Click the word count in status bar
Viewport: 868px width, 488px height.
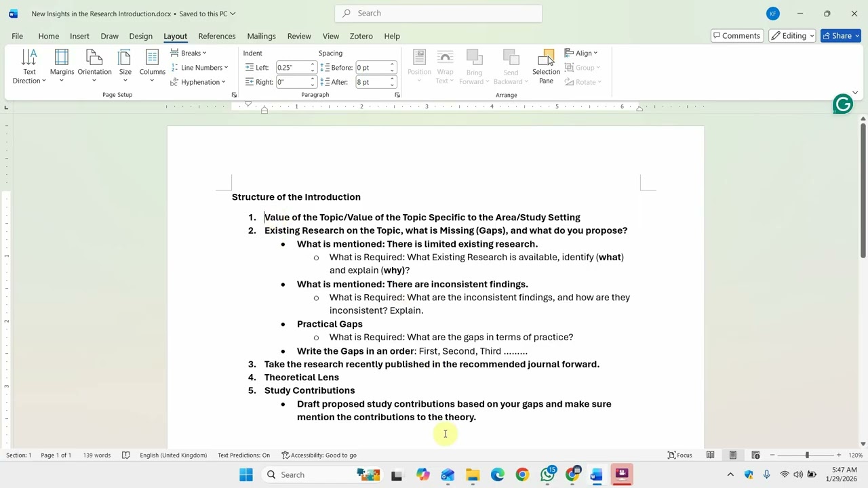(x=97, y=455)
